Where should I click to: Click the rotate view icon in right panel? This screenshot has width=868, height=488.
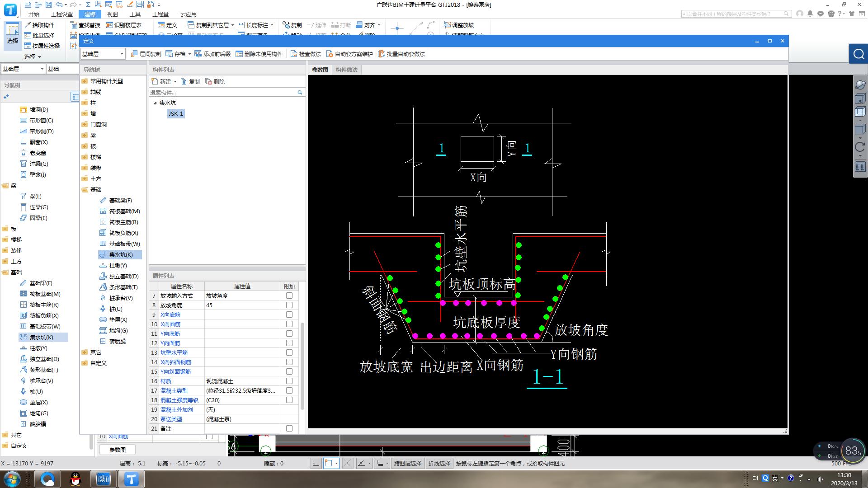click(x=860, y=147)
